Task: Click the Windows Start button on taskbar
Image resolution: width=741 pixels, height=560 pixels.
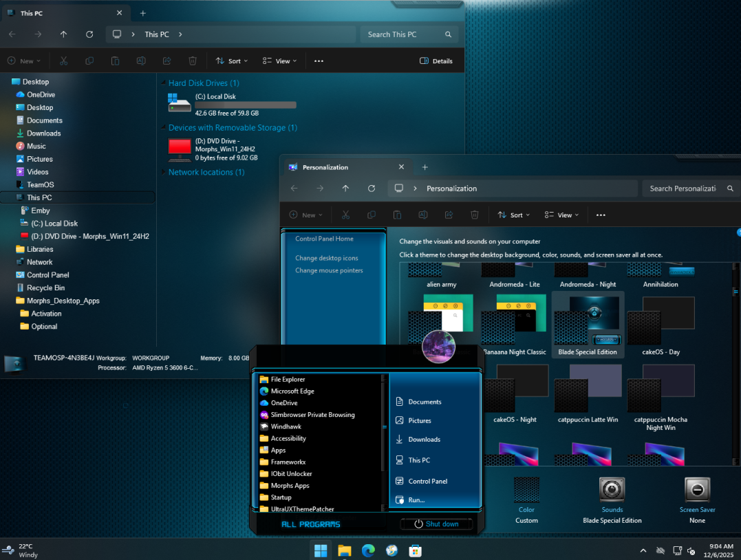Action: 321,550
